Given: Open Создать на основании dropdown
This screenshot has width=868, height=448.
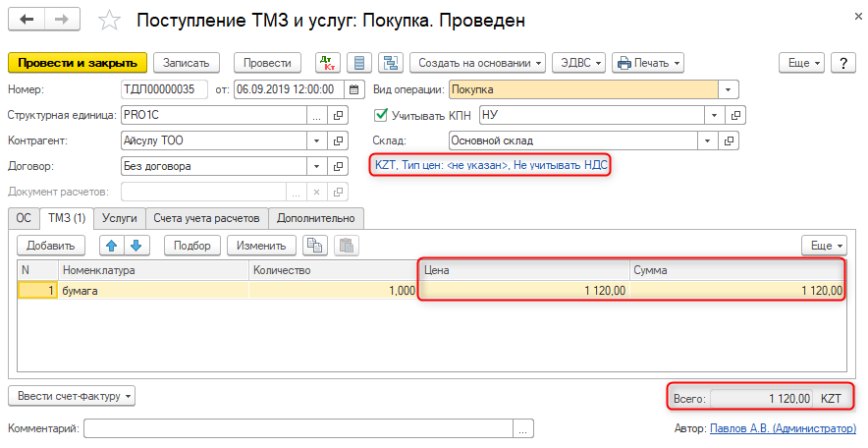Looking at the screenshot, I should pos(476,63).
